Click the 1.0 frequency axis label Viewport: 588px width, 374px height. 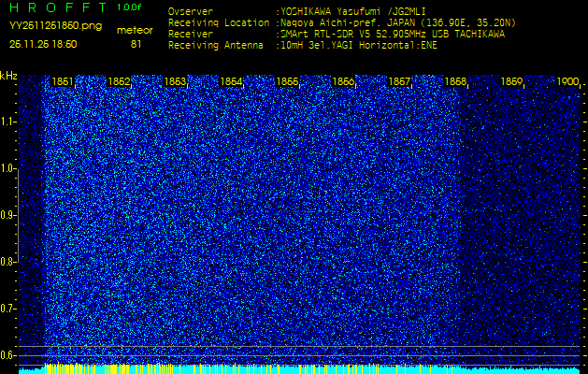point(7,169)
